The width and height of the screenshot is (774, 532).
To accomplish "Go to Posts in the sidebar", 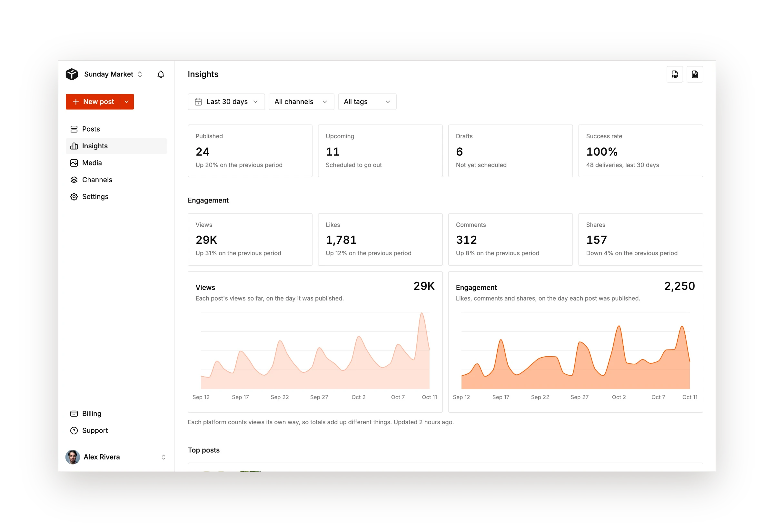I will pyautogui.click(x=116, y=129).
